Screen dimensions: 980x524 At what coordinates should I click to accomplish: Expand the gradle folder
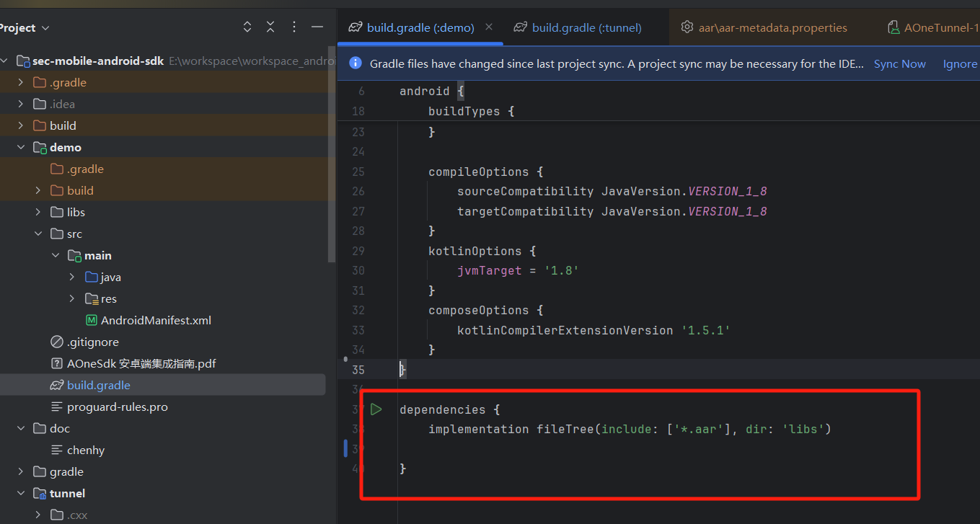tap(21, 472)
